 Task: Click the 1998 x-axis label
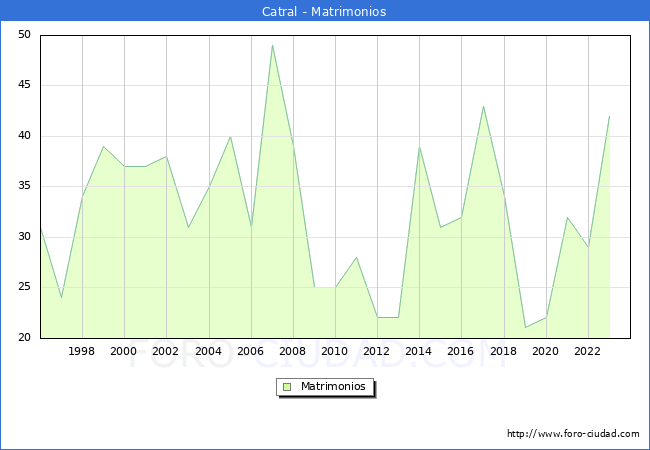[81, 351]
